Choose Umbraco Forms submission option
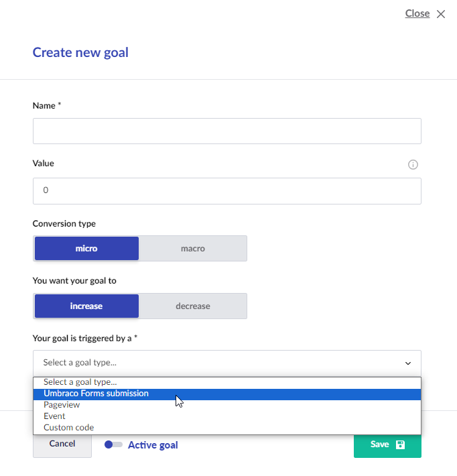The image size is (457, 476). click(96, 394)
